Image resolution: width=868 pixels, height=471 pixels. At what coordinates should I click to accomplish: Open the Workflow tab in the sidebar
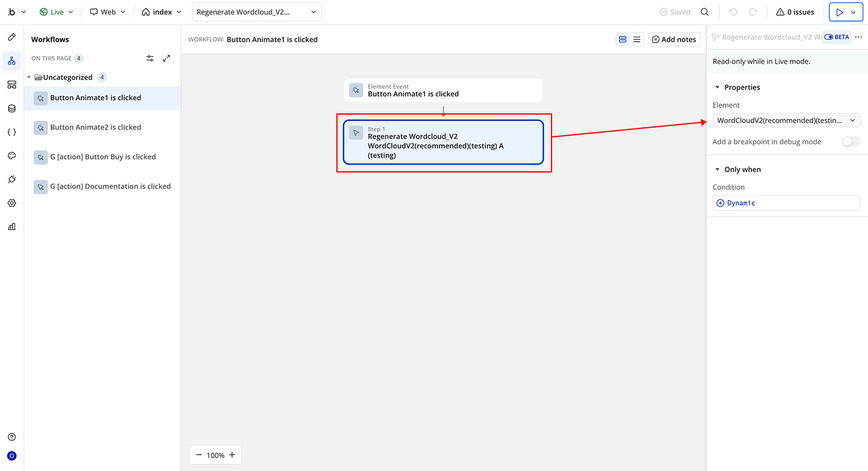tap(11, 61)
